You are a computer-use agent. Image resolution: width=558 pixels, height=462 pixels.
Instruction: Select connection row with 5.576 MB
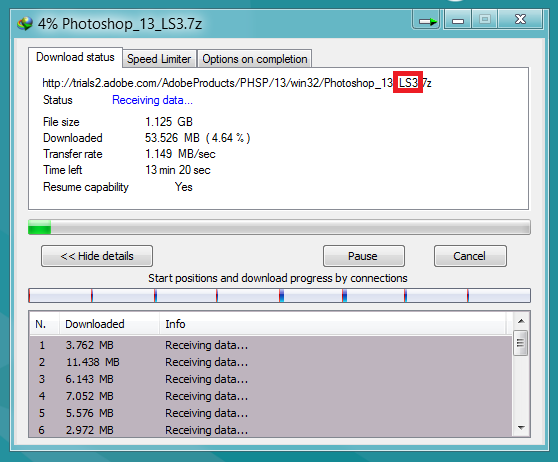point(271,413)
